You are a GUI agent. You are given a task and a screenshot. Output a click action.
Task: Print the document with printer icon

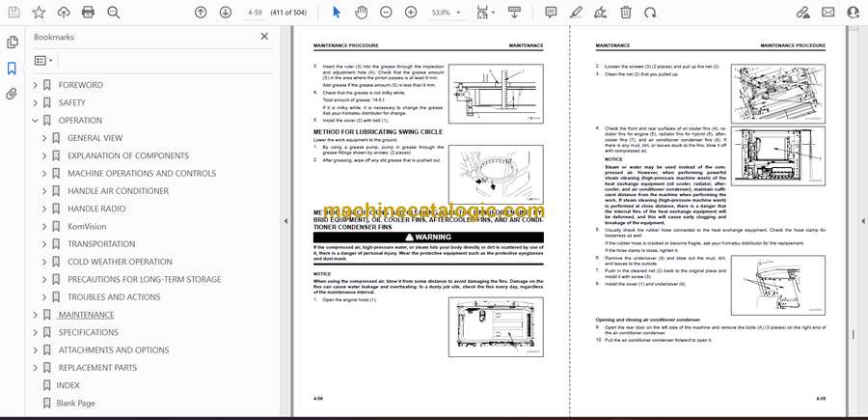pos(88,13)
